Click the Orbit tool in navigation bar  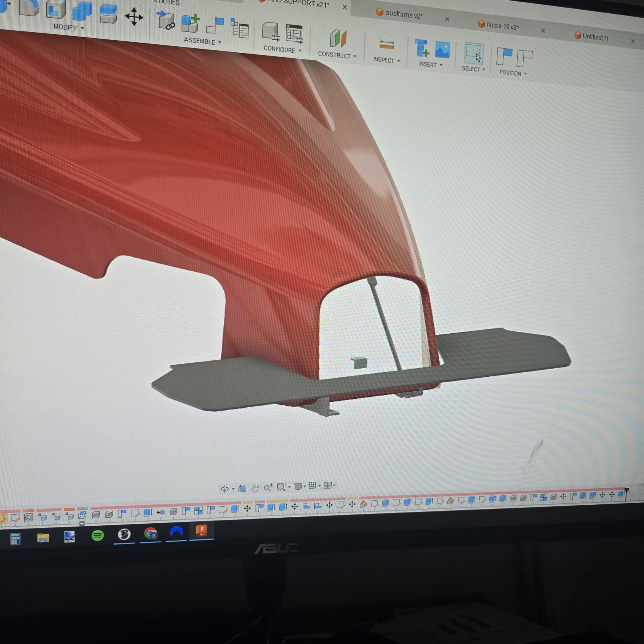pos(225,489)
